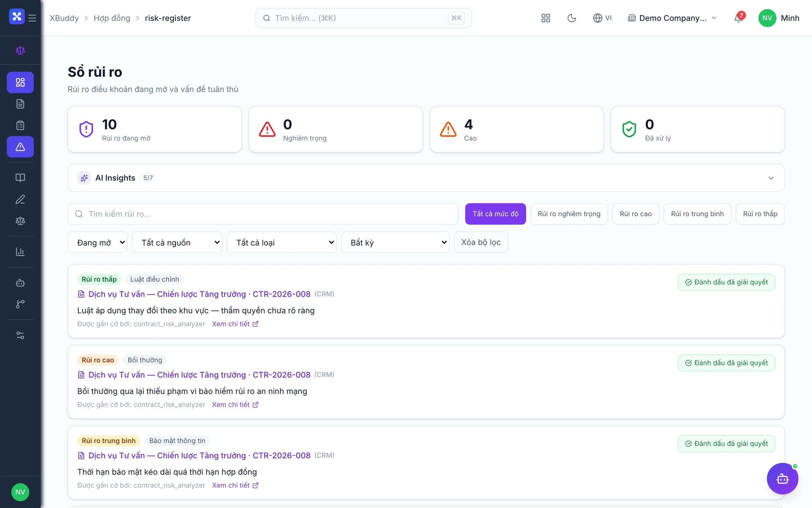Toggle dark mode with the moon icon
The image size is (812, 508).
572,18
